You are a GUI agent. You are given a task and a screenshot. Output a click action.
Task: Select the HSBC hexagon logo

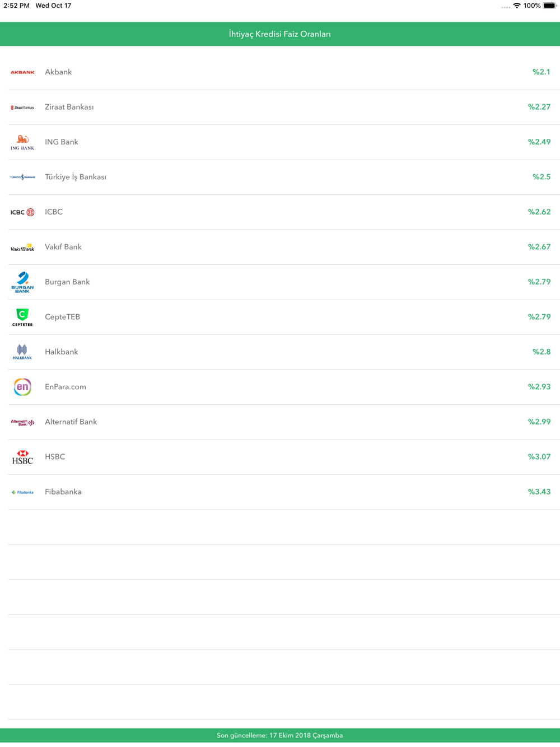pyautogui.click(x=22, y=457)
